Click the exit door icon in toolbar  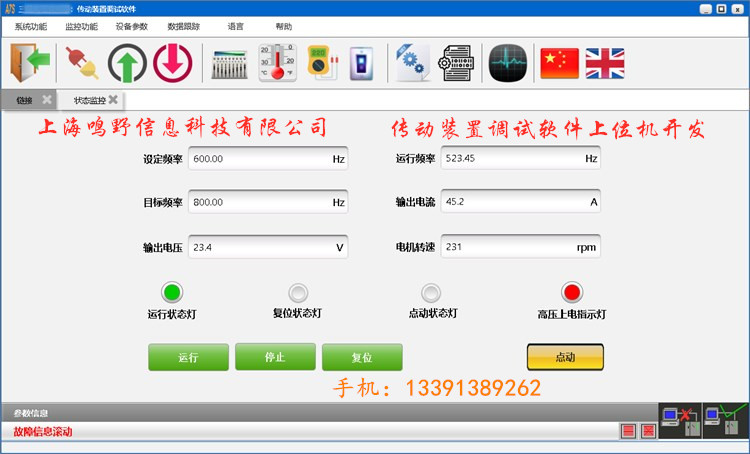(x=30, y=63)
